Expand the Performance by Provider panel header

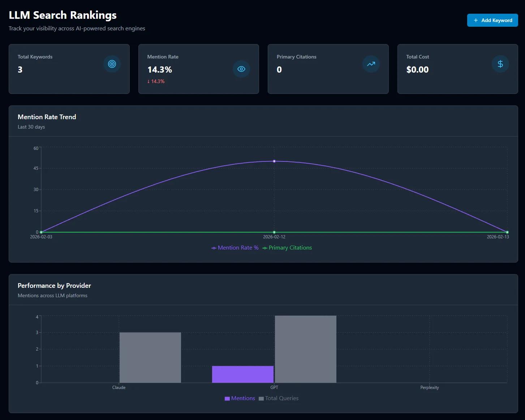(54, 286)
